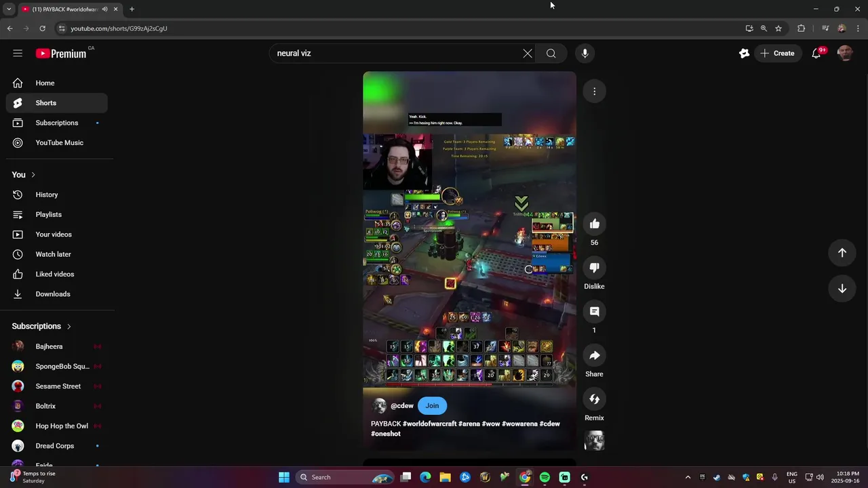Click the install app icon in address bar
Viewport: 868px width, 488px height.
pyautogui.click(x=749, y=28)
